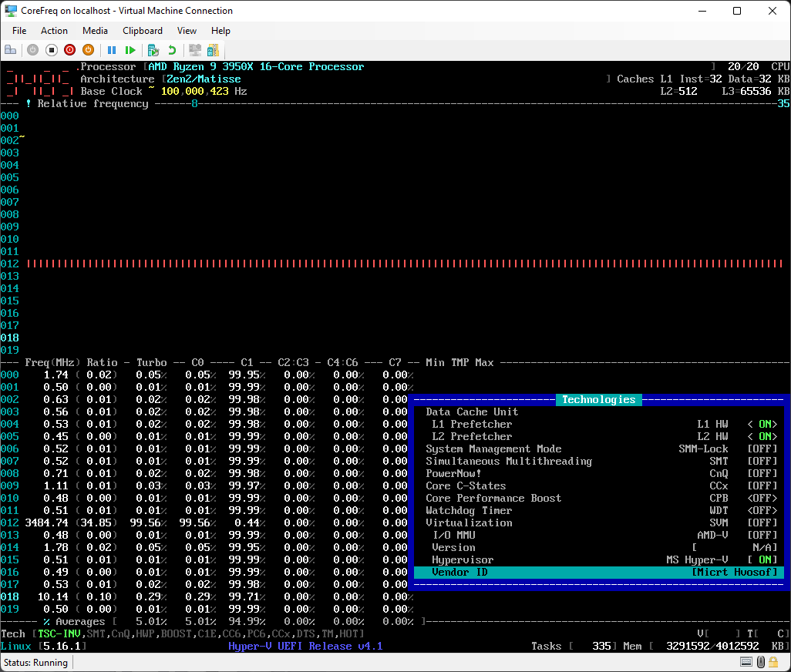Viewport: 791px width, 672px height.
Task: Click the greyed-out Start power icon
Action: point(33,50)
